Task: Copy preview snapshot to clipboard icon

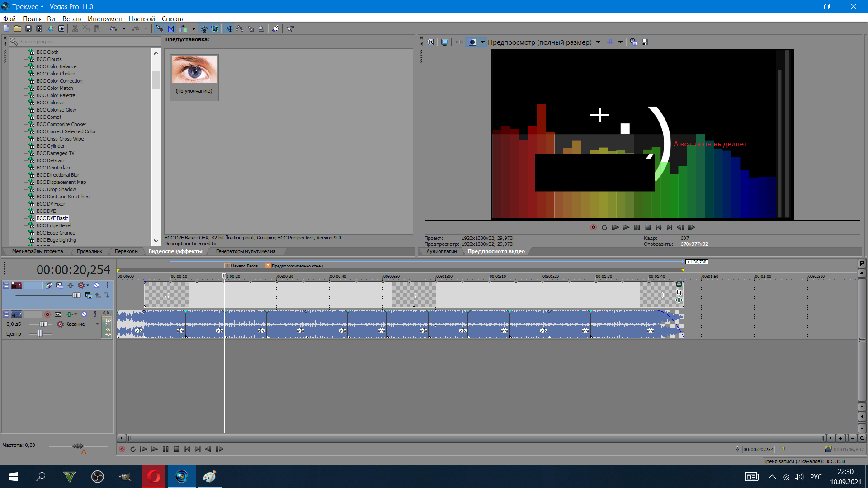Action: (x=633, y=42)
